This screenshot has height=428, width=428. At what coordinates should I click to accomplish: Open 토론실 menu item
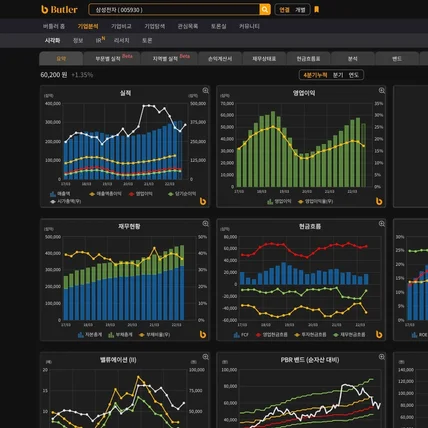pos(219,26)
